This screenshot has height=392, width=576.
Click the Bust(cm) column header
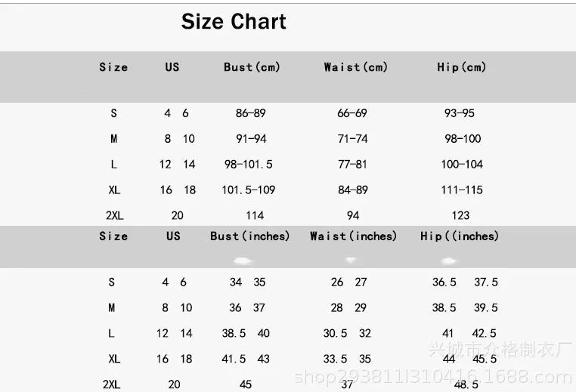(252, 67)
